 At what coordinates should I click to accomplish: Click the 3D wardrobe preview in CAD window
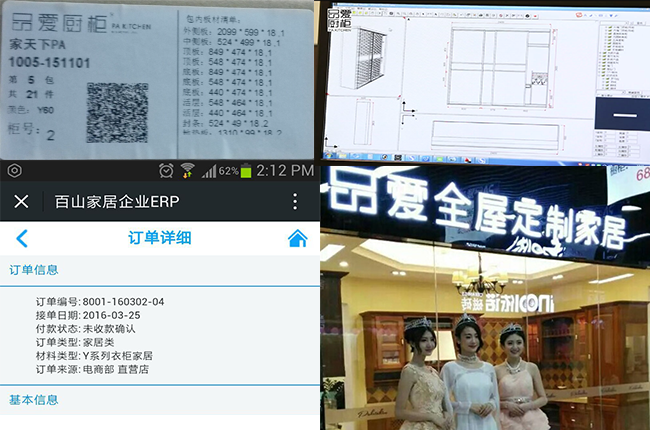point(364,58)
